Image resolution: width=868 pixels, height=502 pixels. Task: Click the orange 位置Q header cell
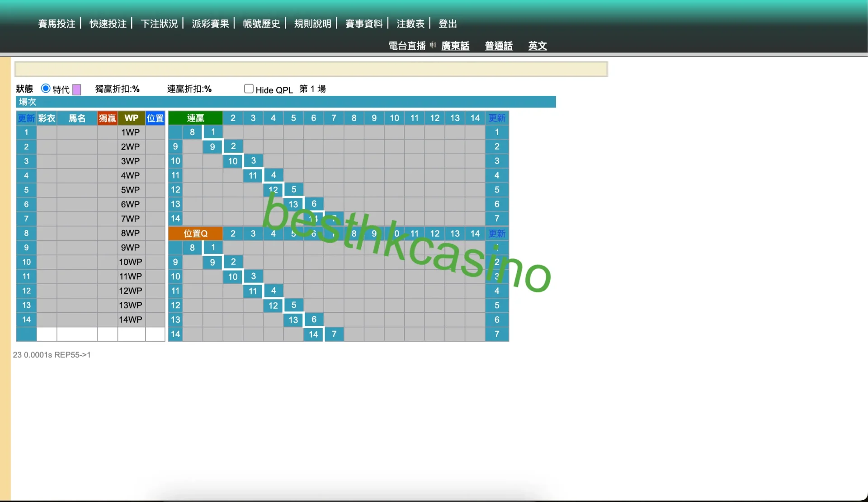point(195,234)
